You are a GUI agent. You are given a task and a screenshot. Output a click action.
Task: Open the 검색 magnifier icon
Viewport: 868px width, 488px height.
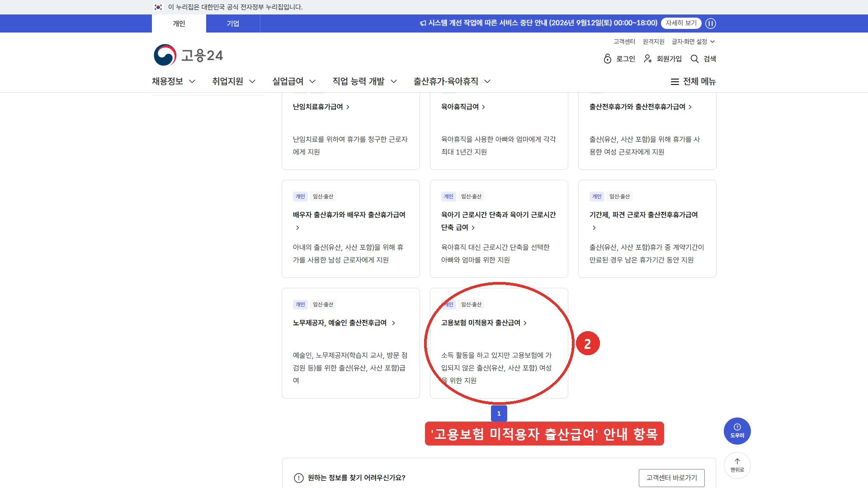point(694,59)
